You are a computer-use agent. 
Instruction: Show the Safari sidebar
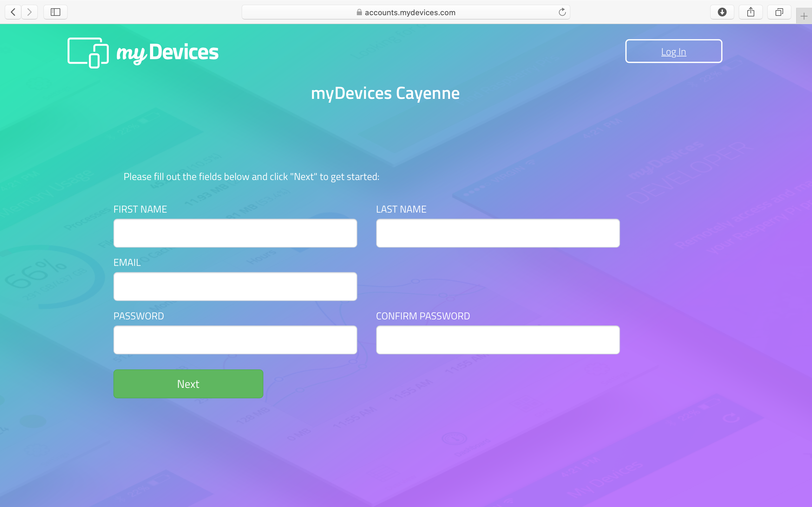pos(56,12)
